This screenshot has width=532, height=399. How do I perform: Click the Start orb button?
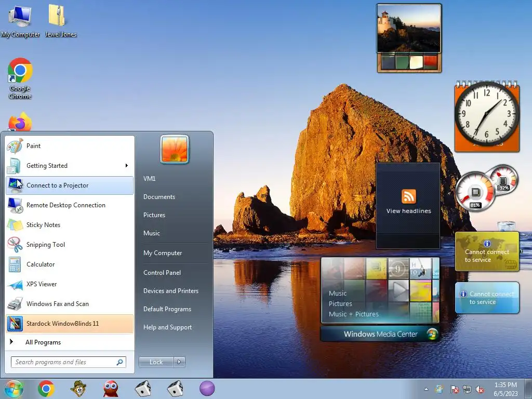(14, 389)
